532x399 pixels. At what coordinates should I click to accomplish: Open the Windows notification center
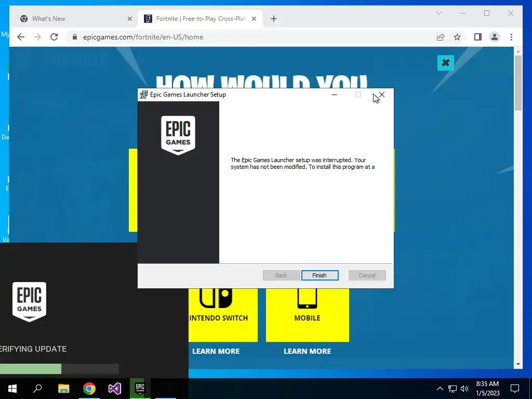515,389
